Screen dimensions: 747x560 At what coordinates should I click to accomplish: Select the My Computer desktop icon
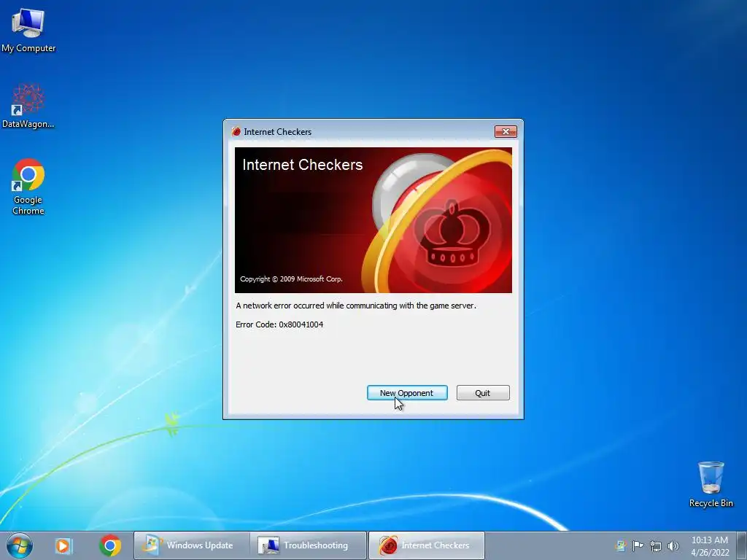coord(28,30)
